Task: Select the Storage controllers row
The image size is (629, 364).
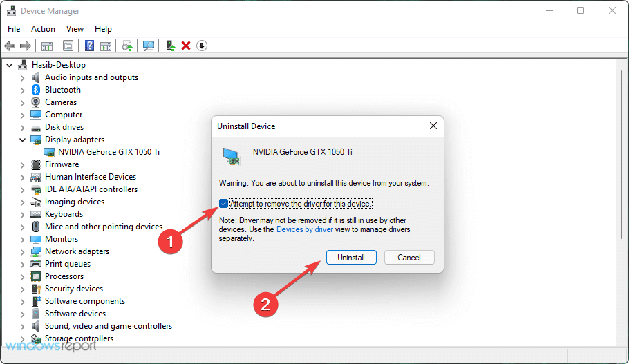Action: point(79,338)
